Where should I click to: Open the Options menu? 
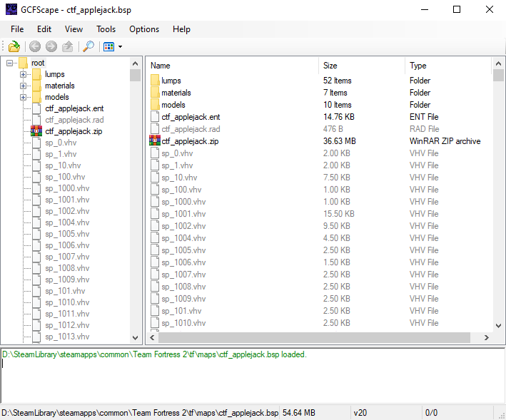(x=144, y=29)
